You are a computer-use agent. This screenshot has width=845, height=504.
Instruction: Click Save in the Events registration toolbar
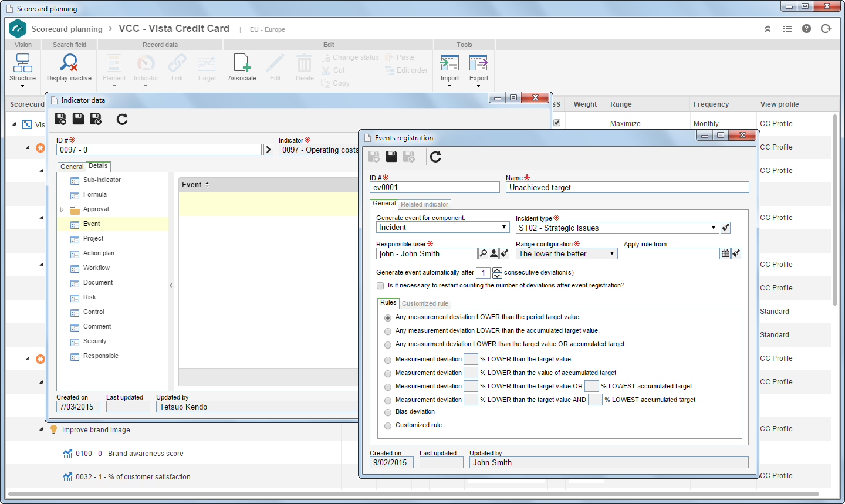391,156
